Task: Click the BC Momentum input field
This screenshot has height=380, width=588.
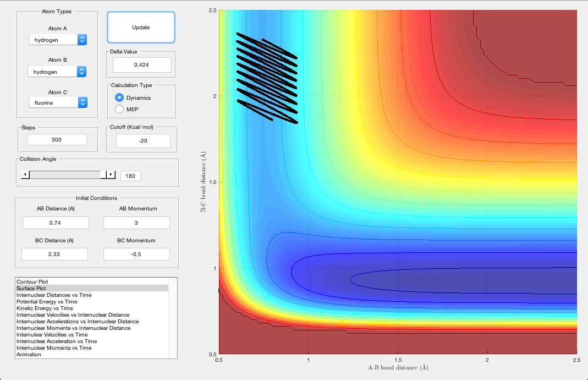Action: coord(136,254)
